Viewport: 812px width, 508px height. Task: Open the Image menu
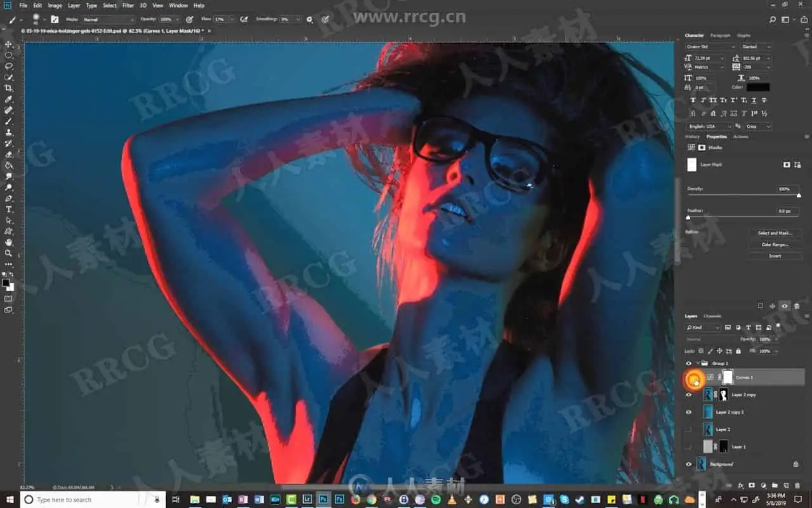tap(55, 6)
